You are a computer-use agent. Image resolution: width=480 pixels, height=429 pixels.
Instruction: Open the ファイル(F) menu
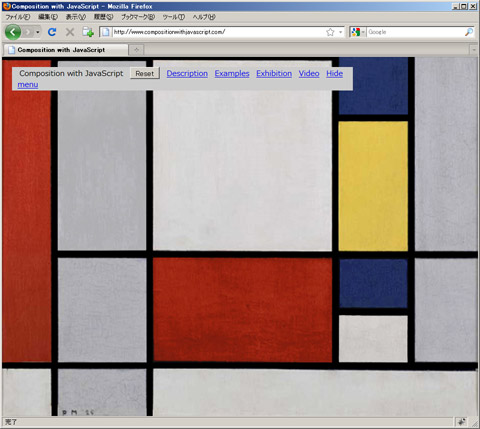coord(18,17)
